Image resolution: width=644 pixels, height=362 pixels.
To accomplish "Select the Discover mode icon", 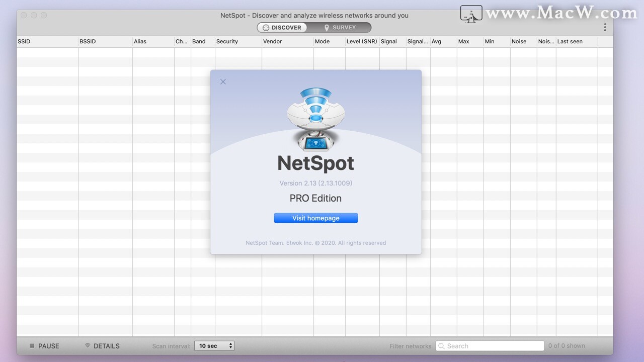I will pos(266,27).
